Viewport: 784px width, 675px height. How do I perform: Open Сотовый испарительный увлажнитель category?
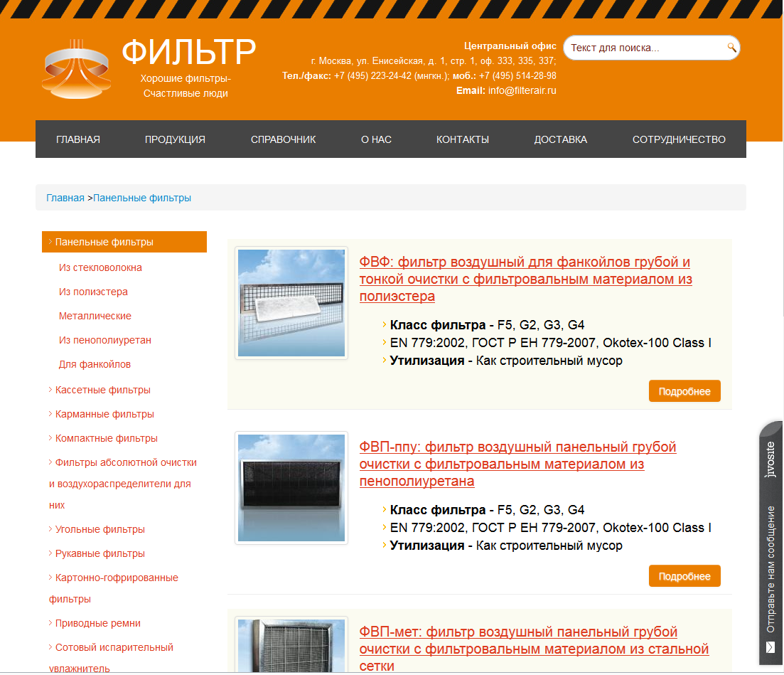click(x=111, y=657)
